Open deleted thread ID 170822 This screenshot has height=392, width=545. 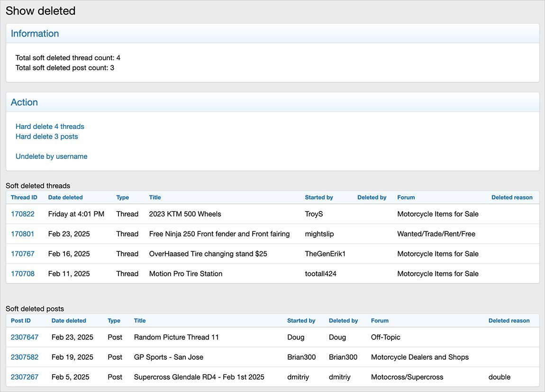[x=23, y=214]
